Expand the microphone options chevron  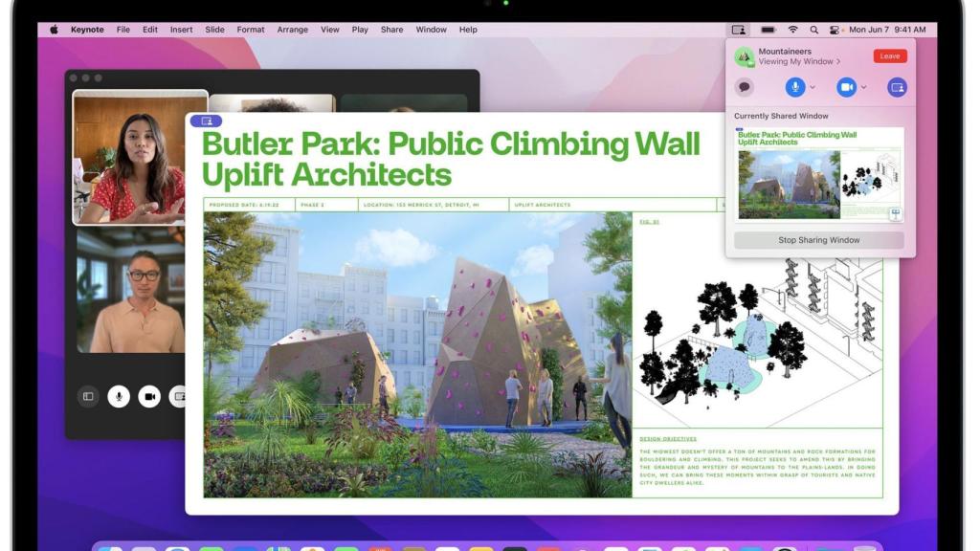click(813, 87)
